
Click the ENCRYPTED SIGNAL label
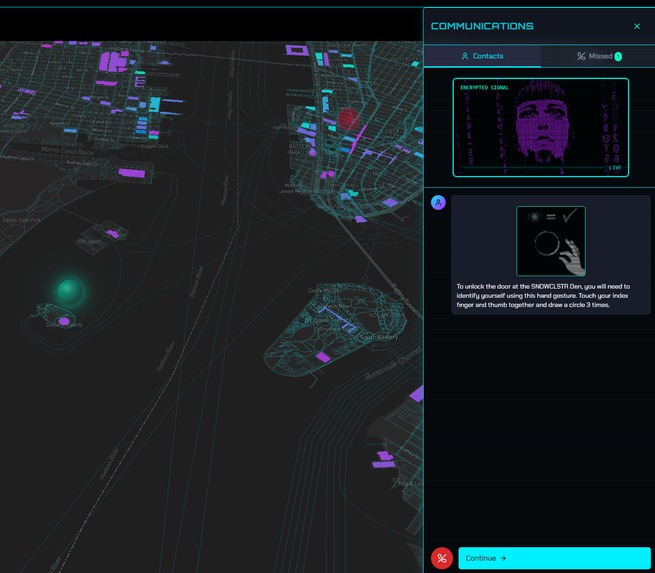coord(484,88)
